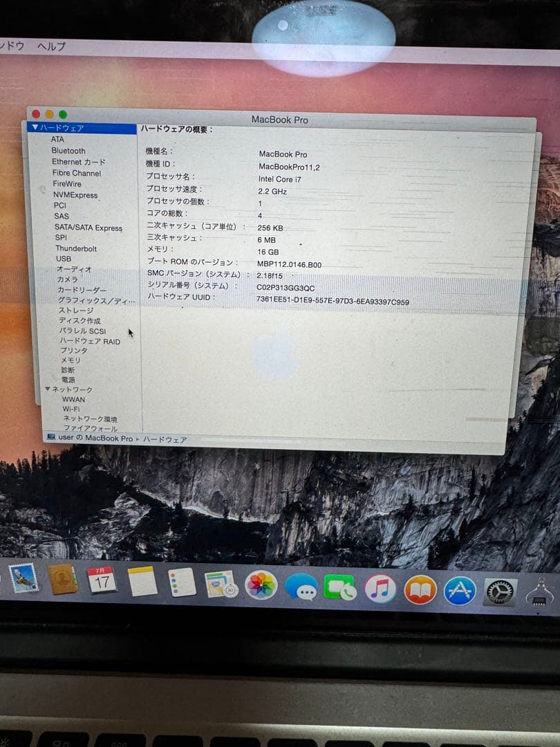Screen dimensions: 560x747
Task: Click the 2.2 GHz processor speed value
Action: [272, 191]
